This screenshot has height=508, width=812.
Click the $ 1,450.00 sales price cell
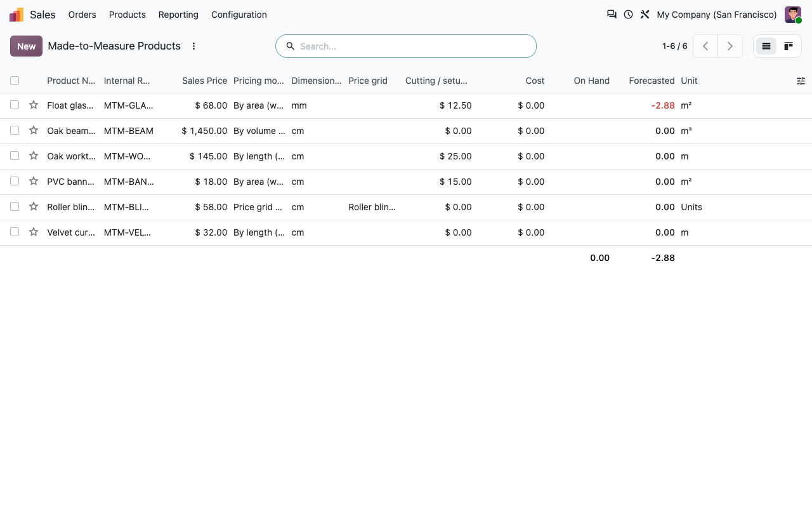point(204,131)
